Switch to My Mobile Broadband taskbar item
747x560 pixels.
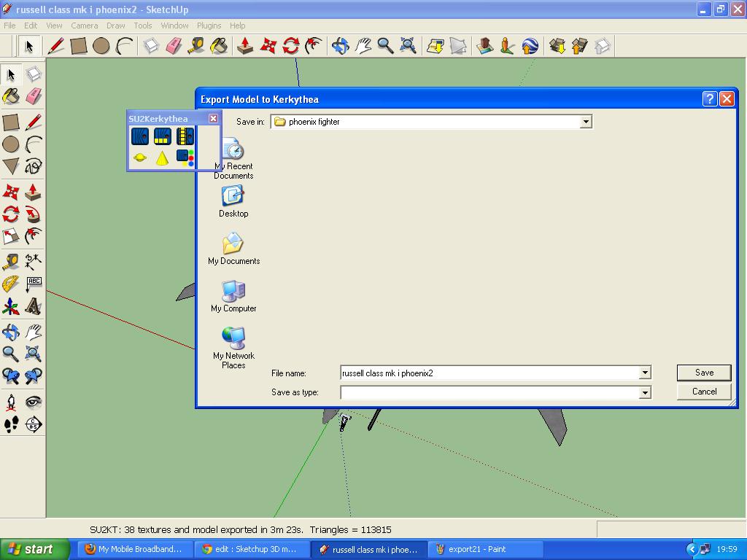click(x=135, y=549)
